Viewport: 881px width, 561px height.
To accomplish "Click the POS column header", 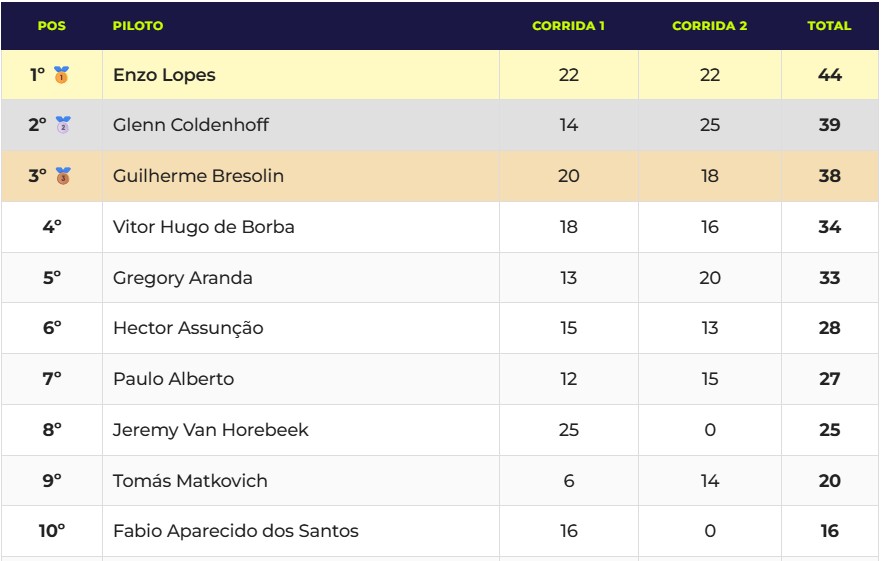I will [51, 26].
